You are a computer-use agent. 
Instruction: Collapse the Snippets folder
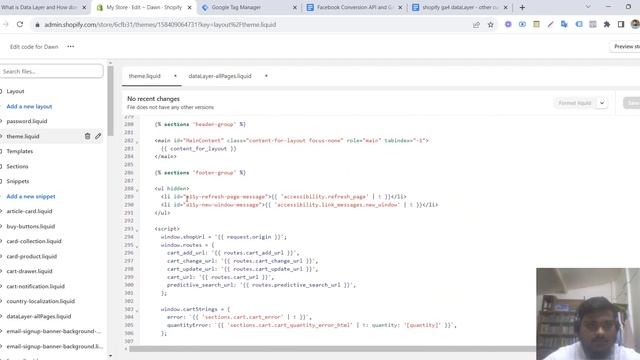pos(17,181)
